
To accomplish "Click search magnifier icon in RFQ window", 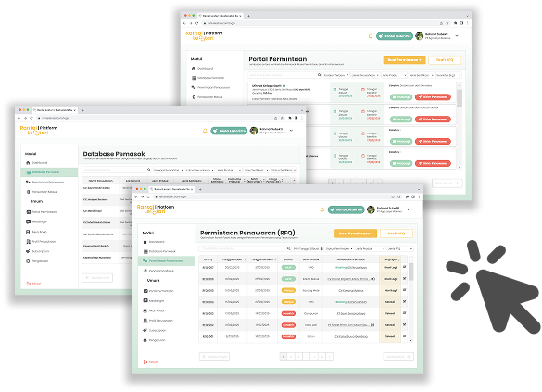I will [x=289, y=248].
